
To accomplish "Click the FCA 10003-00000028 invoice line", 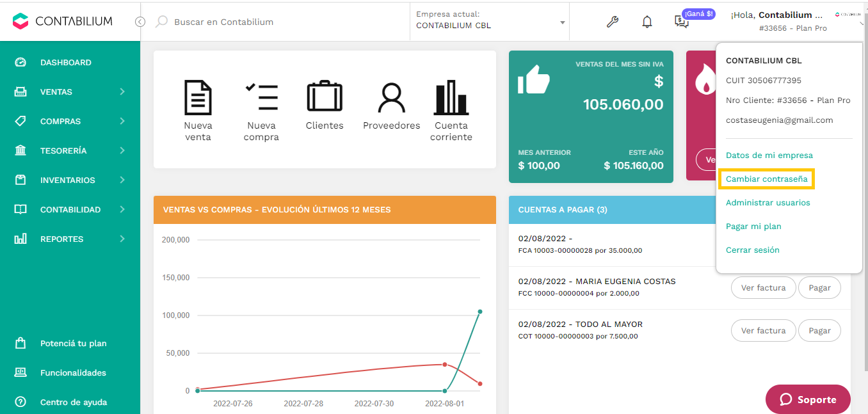I will [x=580, y=250].
